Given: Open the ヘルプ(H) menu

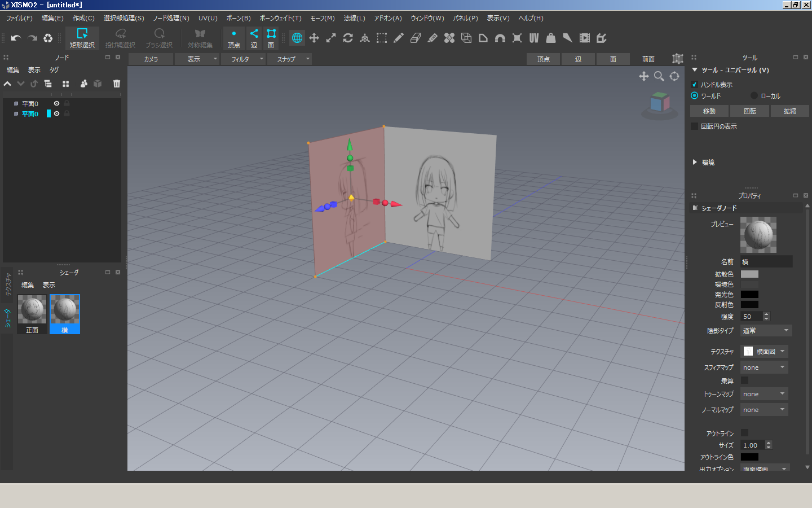Looking at the screenshot, I should (531, 18).
